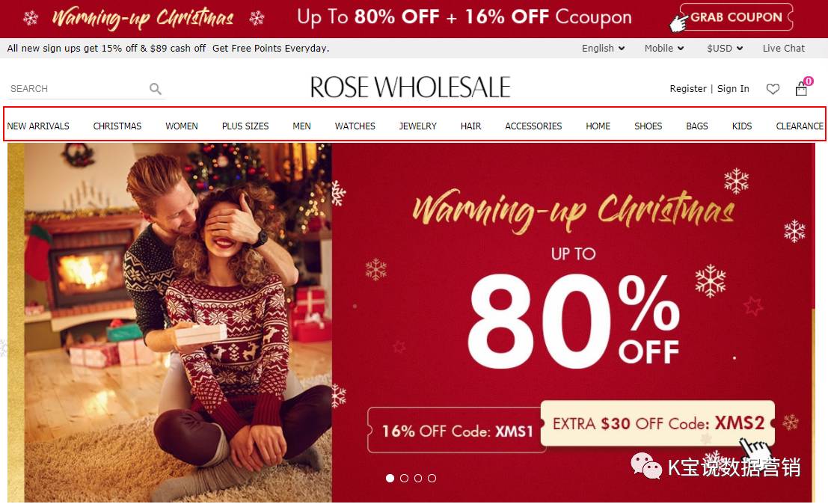Open the shopping bag cart icon
The height and width of the screenshot is (504, 828).
click(802, 88)
